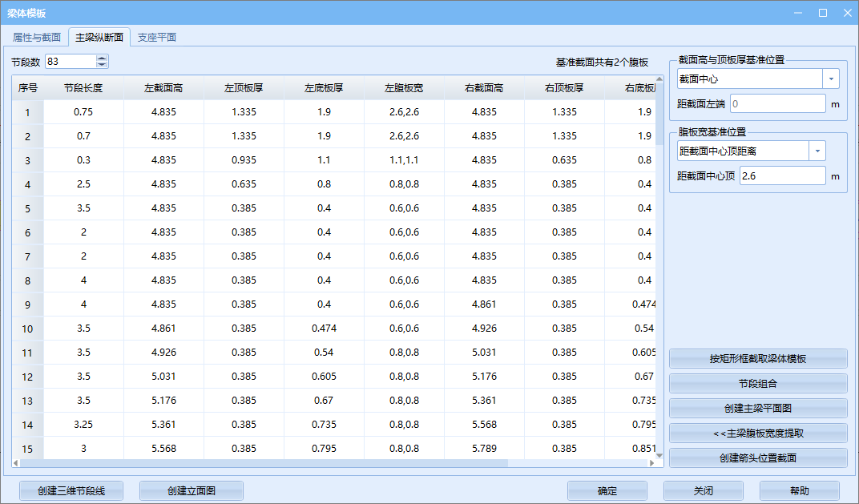Click the 距截面中心顶 value field
This screenshot has height=504, width=859.
[782, 175]
